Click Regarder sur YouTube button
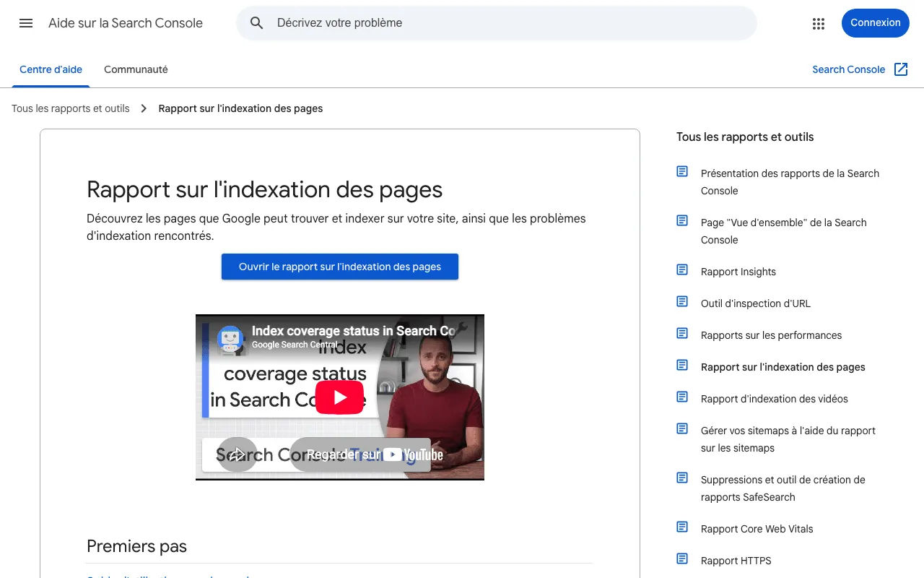This screenshot has width=924, height=578. click(x=360, y=454)
